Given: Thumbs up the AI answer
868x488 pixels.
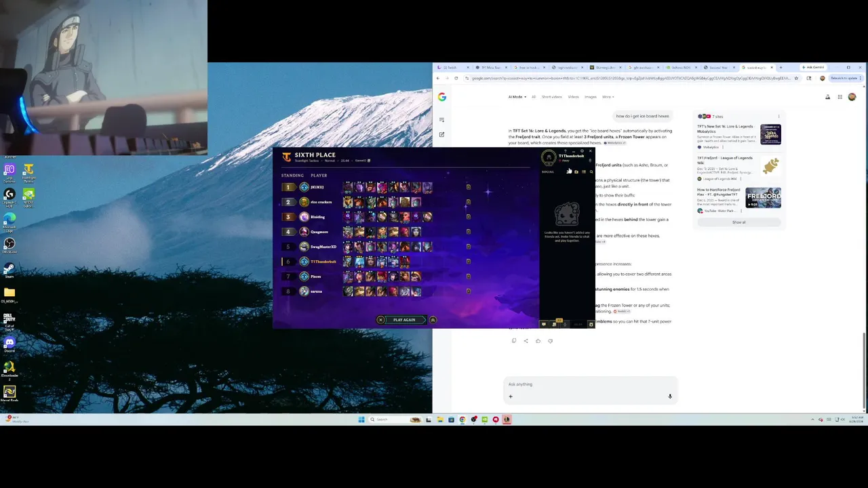Looking at the screenshot, I should 538,341.
